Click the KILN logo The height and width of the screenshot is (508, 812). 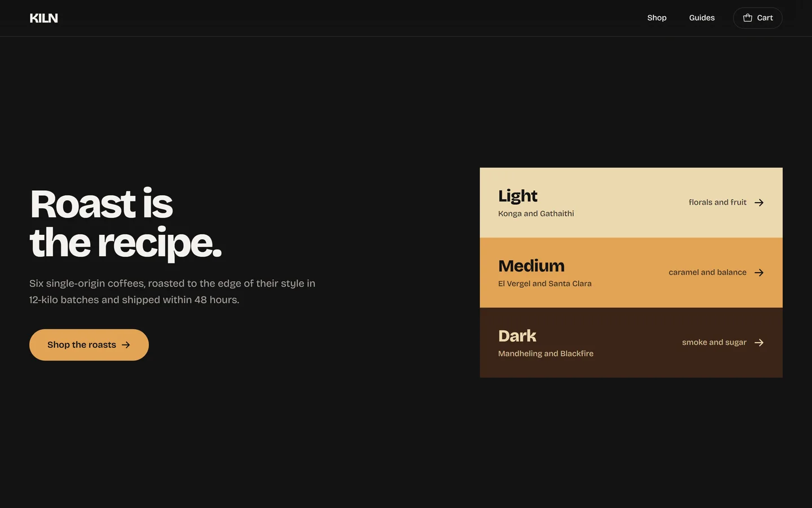click(x=43, y=18)
